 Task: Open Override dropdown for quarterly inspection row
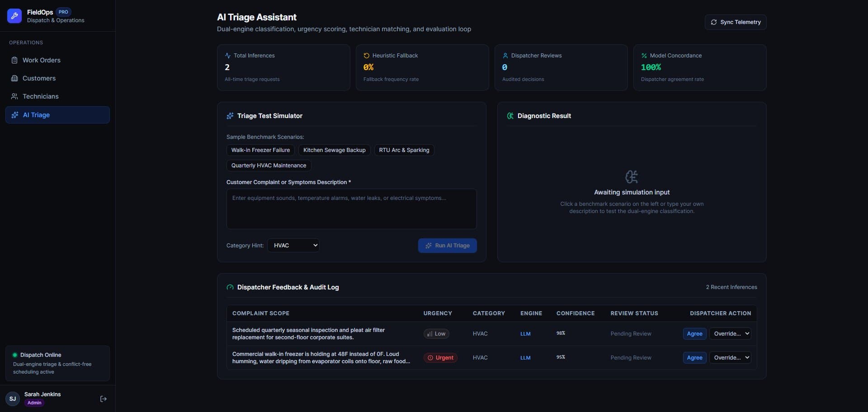[x=730, y=334]
